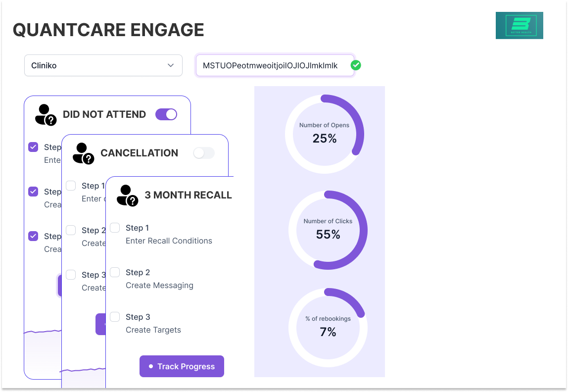This screenshot has width=568, height=392.
Task: Select the Cancellation card heading
Action: [x=139, y=153]
